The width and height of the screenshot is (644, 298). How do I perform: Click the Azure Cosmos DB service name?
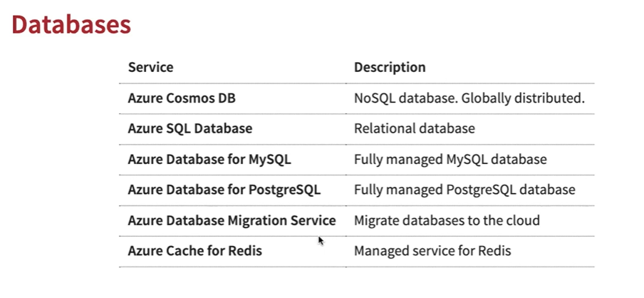pos(182,98)
